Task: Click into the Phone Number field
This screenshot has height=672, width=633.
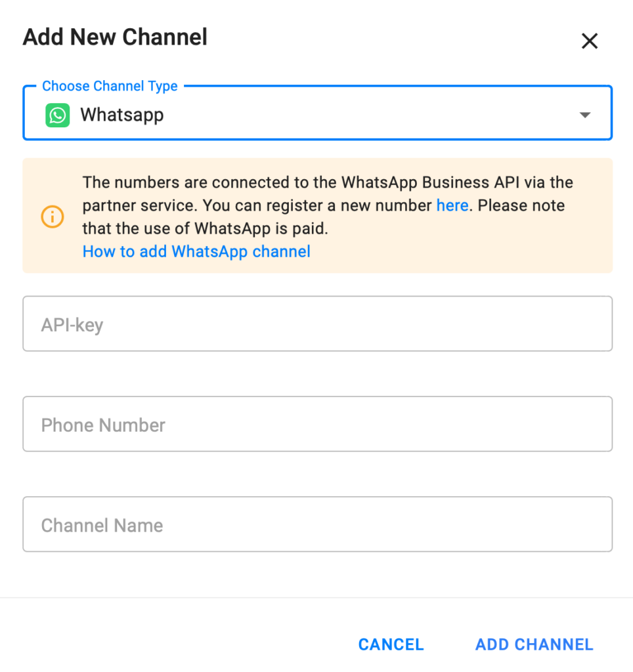Action: click(x=317, y=424)
